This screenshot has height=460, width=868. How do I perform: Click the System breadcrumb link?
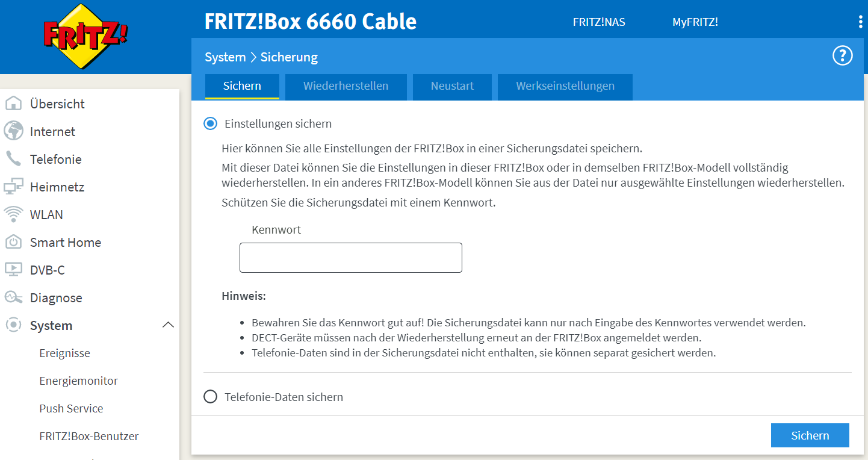pyautogui.click(x=225, y=57)
